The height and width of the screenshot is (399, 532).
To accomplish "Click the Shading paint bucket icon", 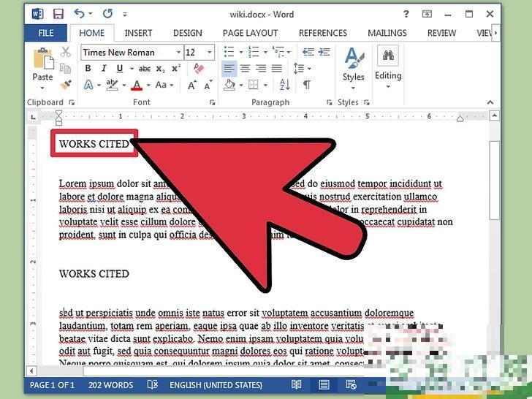I will pyautogui.click(x=229, y=85).
